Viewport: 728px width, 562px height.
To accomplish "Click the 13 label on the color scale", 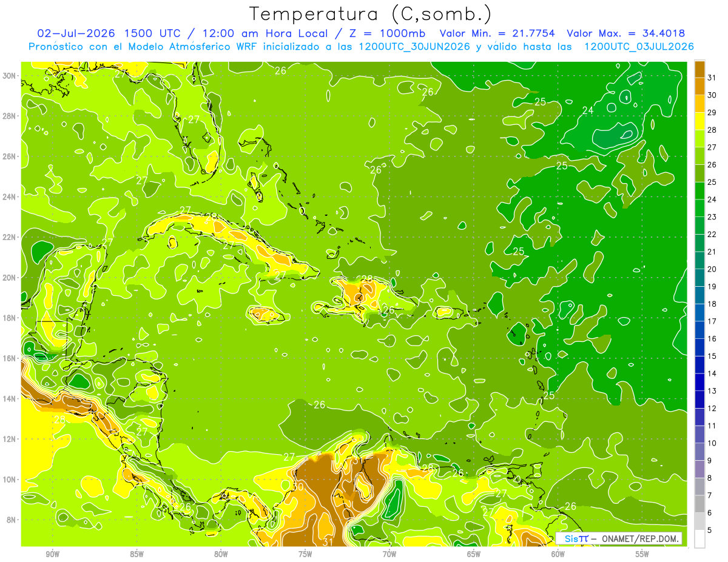I will click(712, 391).
